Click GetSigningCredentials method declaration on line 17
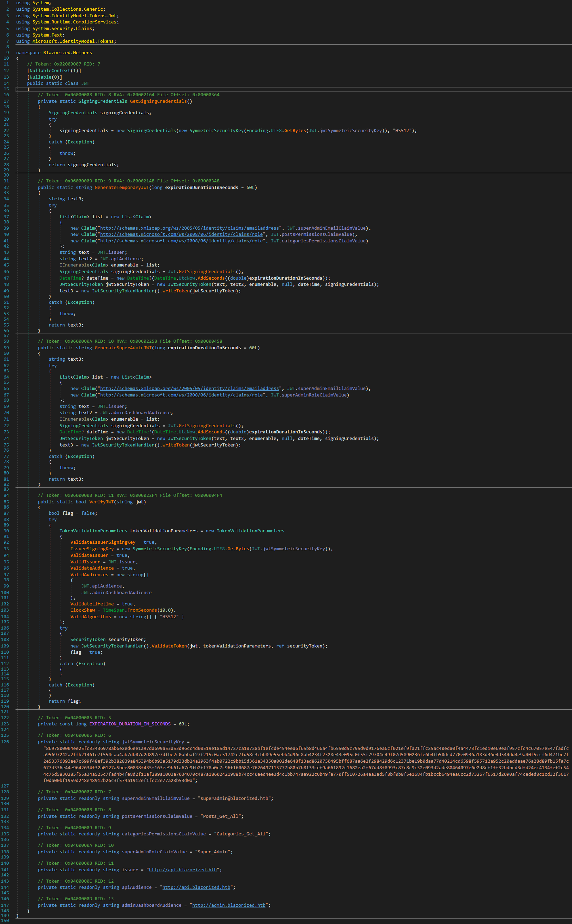Viewport: 572px width, 924px height. click(158, 101)
